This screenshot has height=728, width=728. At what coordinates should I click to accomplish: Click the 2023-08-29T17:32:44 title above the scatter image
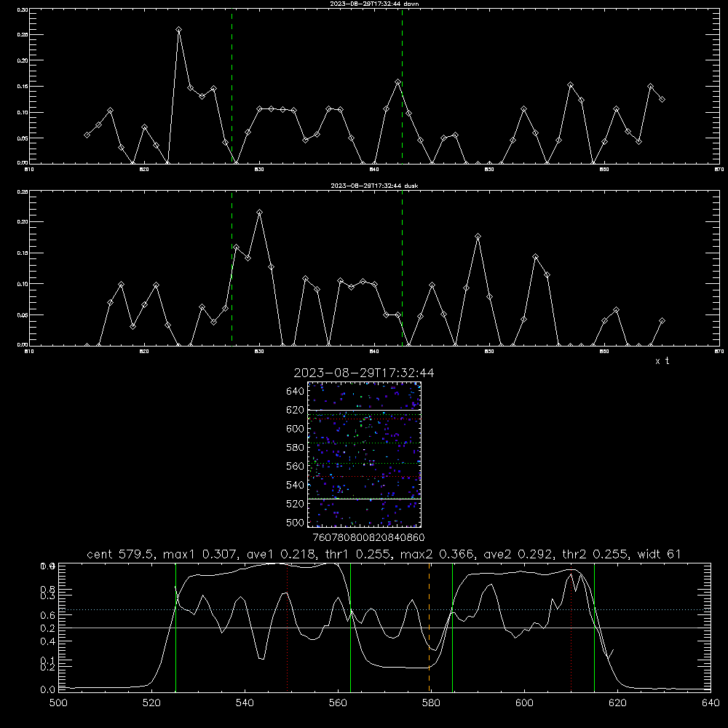(364, 373)
